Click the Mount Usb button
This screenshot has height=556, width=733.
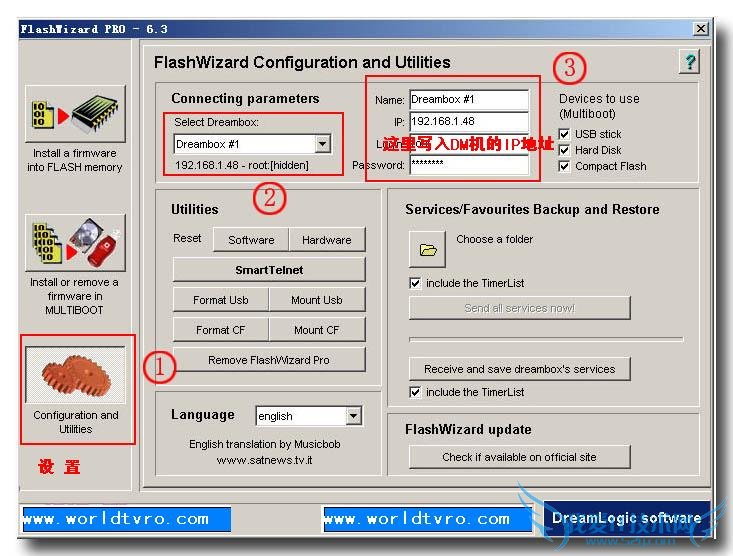tap(317, 300)
